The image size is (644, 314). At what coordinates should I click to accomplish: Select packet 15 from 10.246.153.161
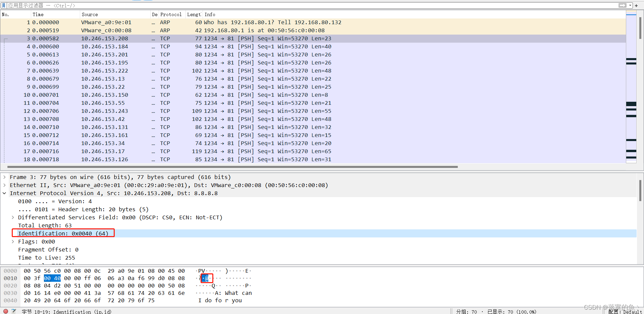coord(313,135)
